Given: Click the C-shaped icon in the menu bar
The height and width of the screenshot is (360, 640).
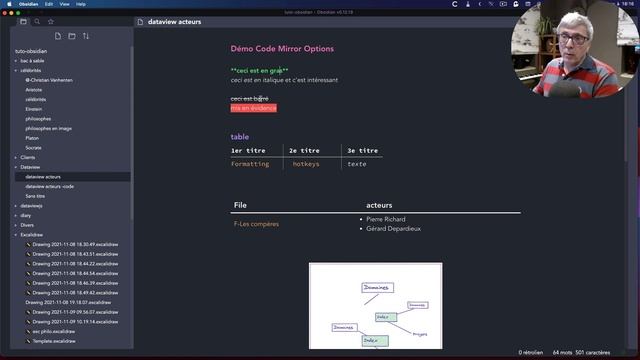Looking at the screenshot, I should (x=455, y=4).
